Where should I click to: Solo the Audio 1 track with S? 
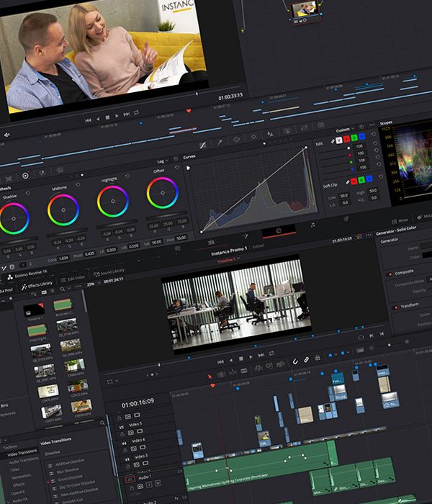click(x=149, y=485)
